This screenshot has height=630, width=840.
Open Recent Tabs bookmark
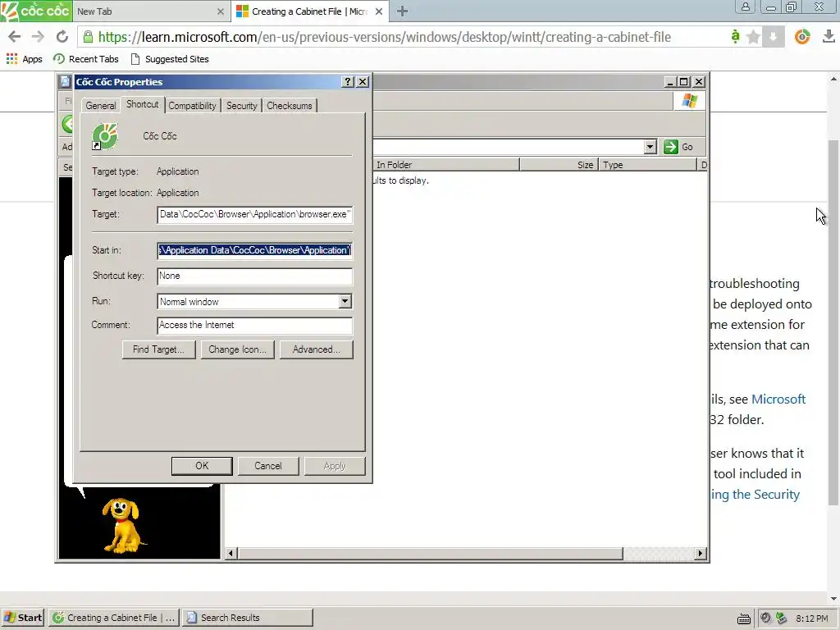[86, 59]
